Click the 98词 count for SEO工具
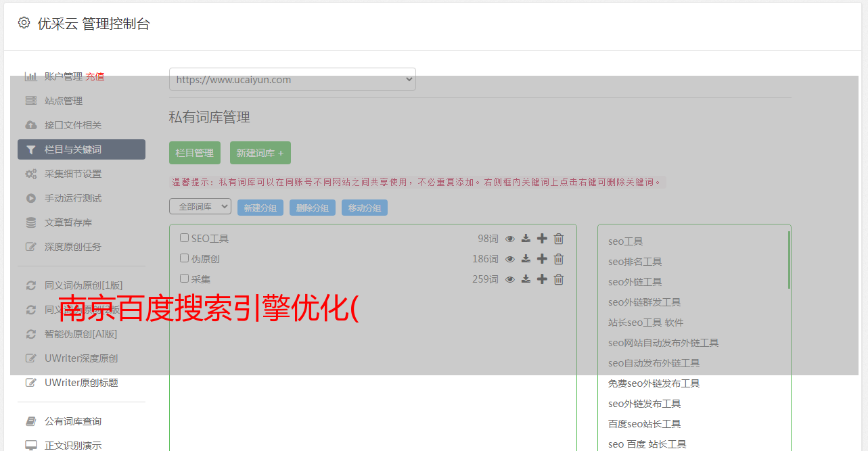This screenshot has height=451, width=868. [x=488, y=239]
